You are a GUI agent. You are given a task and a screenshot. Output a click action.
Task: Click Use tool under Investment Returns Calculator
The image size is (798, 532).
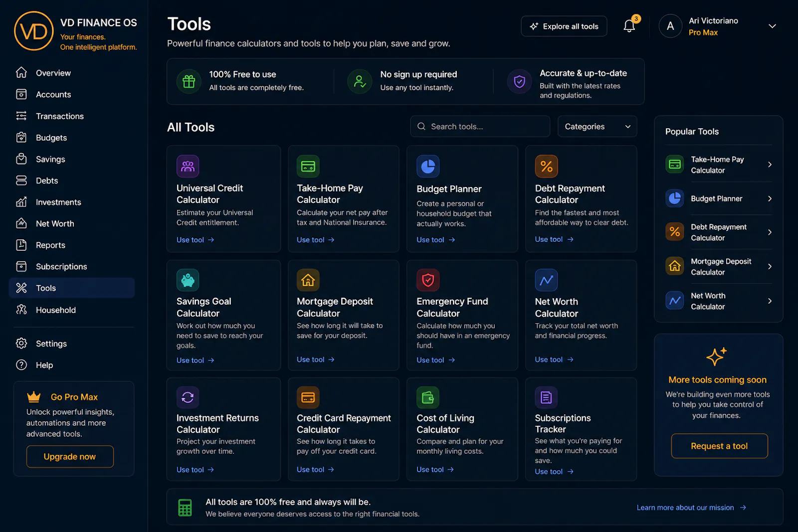pyautogui.click(x=195, y=470)
